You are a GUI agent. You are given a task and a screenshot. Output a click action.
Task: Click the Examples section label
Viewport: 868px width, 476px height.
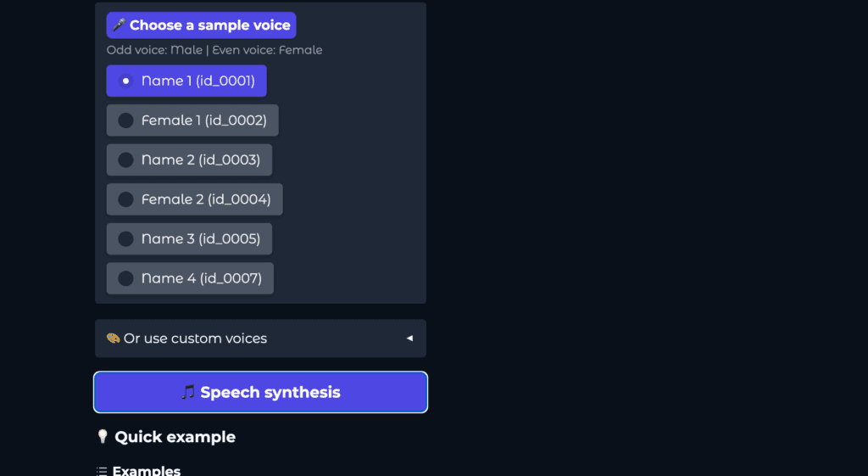coord(146,471)
